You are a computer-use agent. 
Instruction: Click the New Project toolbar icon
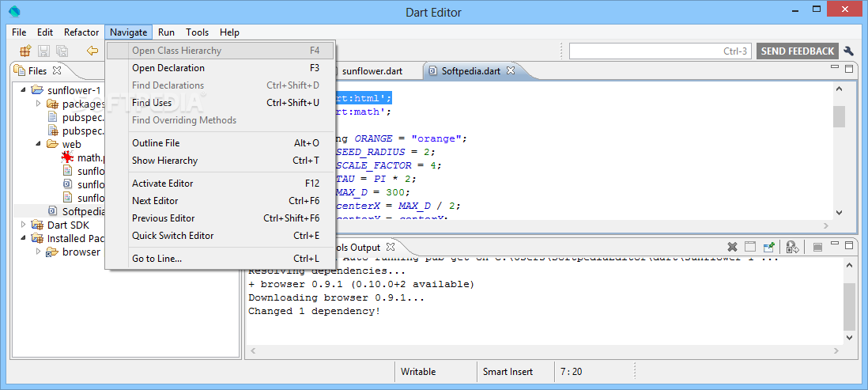tap(25, 51)
